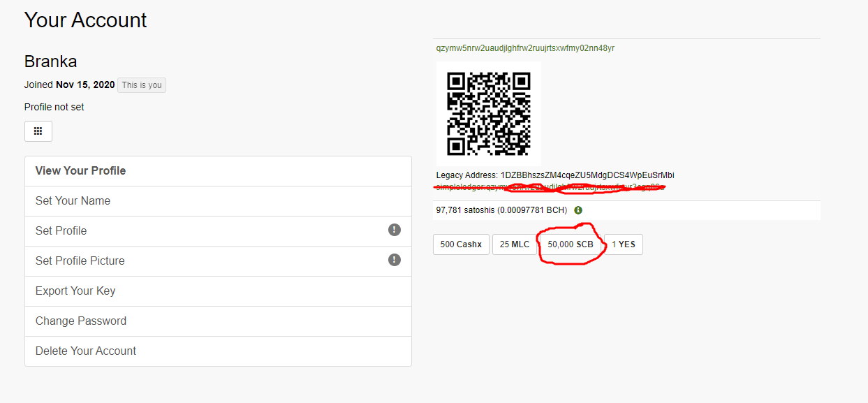Screen dimensions: 868x403
Task: Click the Profile not set text
Action: [x=54, y=107]
